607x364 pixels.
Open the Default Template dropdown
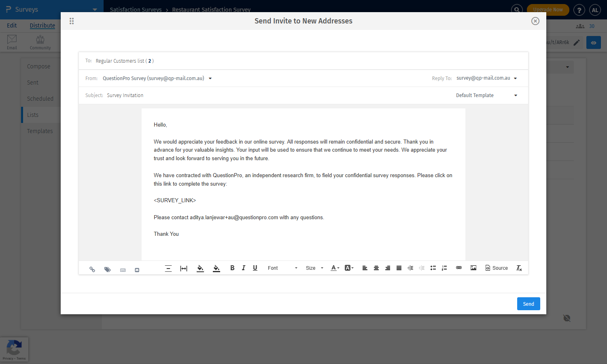tap(486, 95)
